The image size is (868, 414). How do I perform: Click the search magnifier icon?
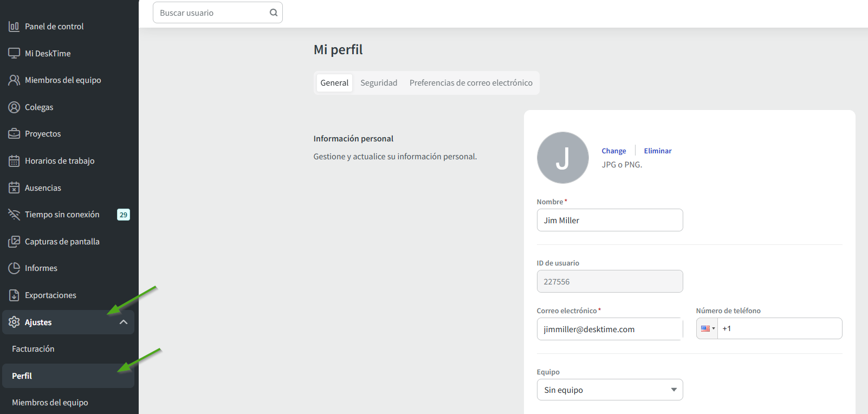(x=274, y=12)
